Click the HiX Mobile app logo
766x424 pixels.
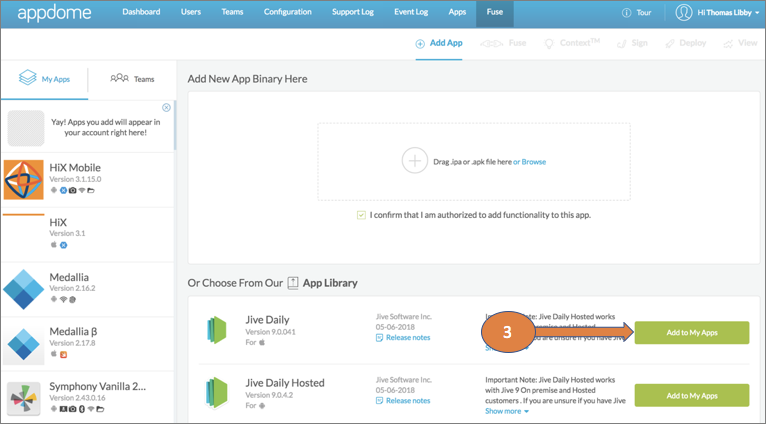pos(23,180)
